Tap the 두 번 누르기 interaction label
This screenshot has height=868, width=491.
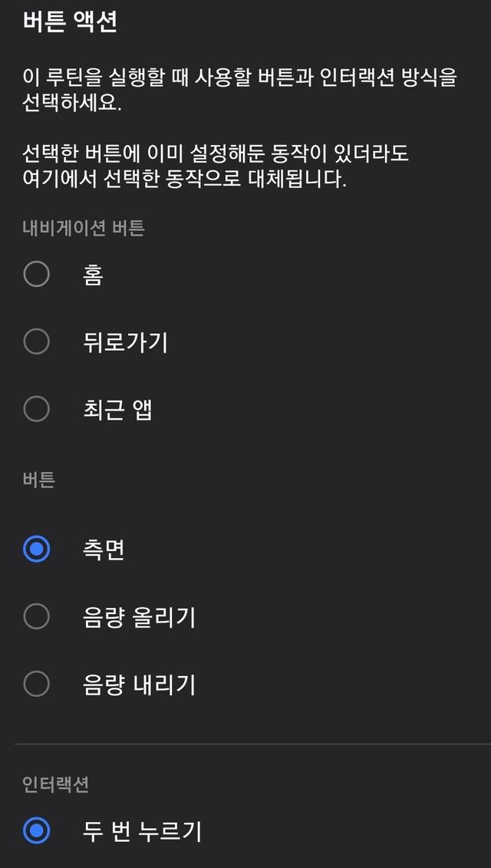click(x=142, y=831)
